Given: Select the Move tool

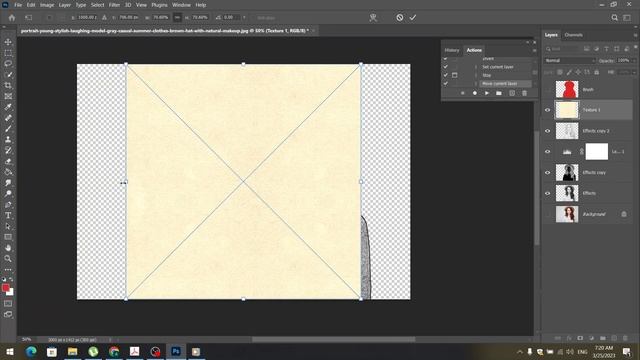Looking at the screenshot, I should click(8, 42).
